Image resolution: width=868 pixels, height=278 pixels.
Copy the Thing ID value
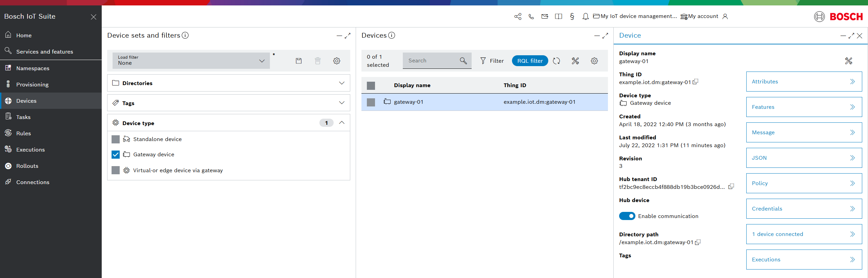point(695,82)
